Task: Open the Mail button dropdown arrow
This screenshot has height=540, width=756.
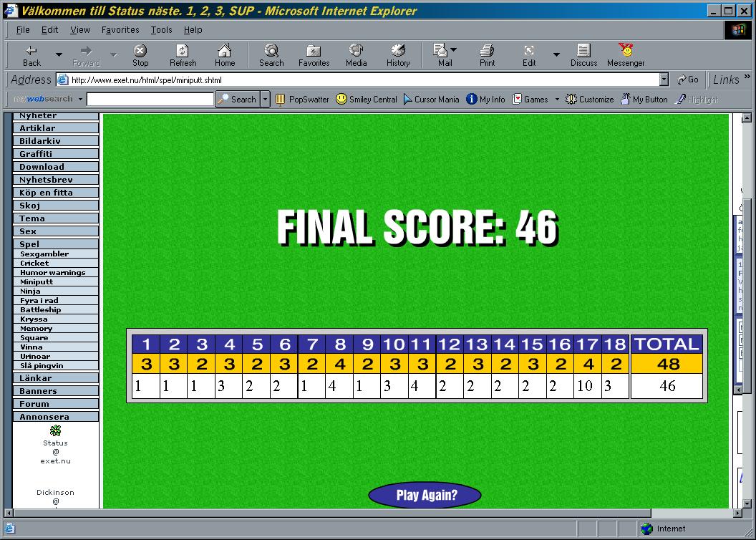Action: (x=454, y=50)
